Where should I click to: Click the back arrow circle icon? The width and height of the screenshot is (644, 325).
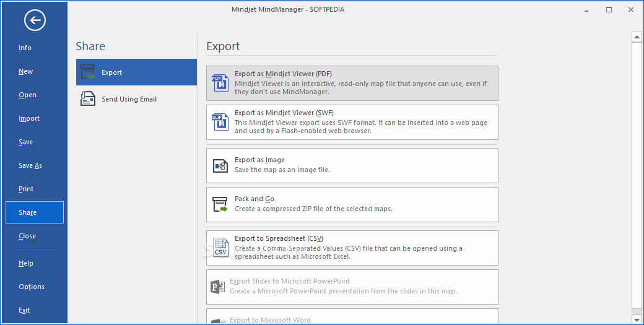click(35, 20)
